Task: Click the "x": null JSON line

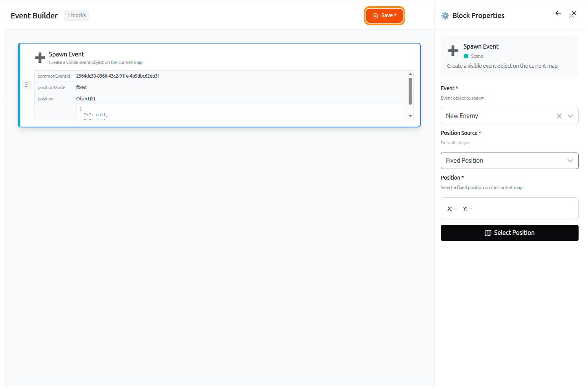Action: tap(95, 115)
